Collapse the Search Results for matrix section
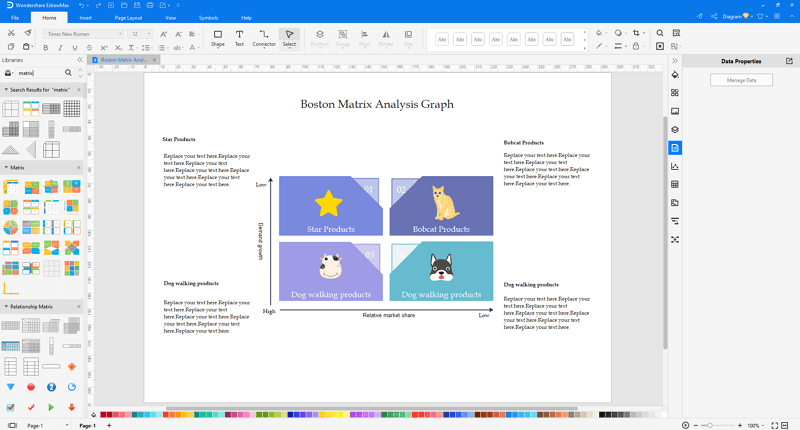 (x=6, y=90)
